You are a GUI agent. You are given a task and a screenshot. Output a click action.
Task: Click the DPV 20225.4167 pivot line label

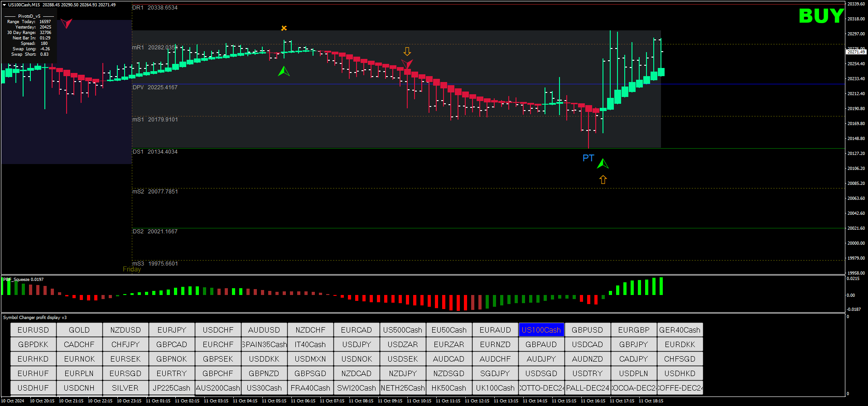point(155,87)
